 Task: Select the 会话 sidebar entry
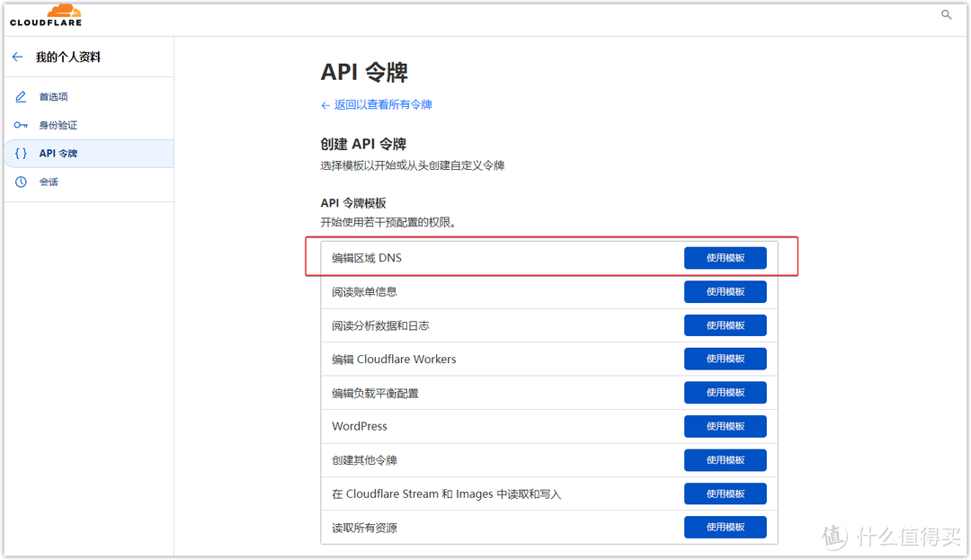[49, 182]
